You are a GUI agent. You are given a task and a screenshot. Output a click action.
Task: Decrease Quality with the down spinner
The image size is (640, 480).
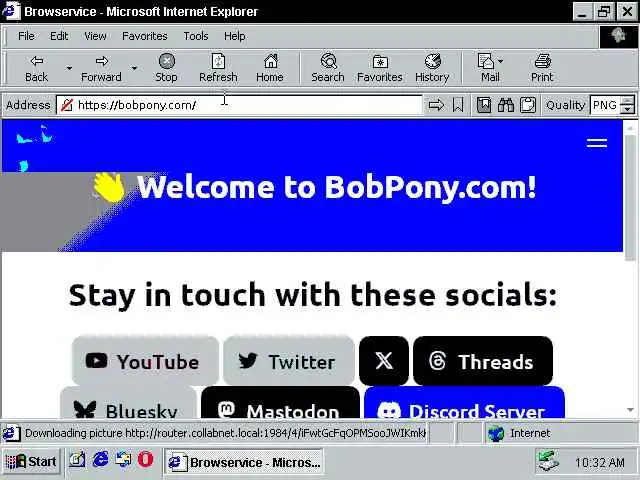pos(627,109)
